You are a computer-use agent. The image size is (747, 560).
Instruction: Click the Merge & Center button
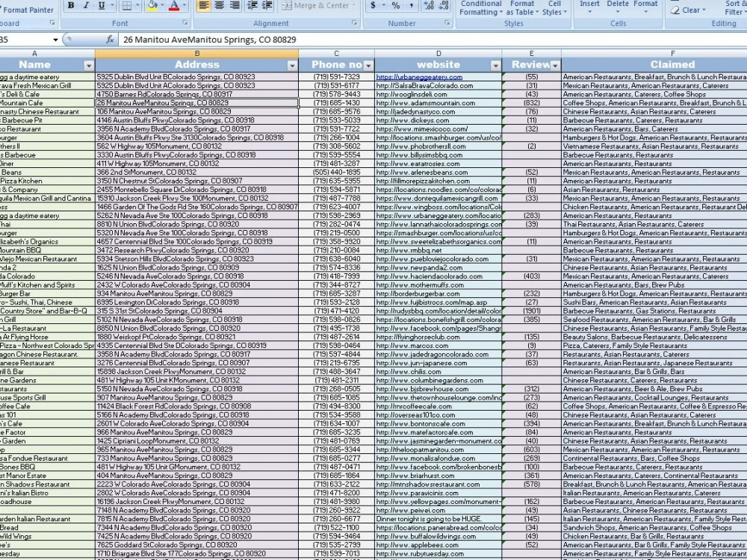click(x=319, y=6)
